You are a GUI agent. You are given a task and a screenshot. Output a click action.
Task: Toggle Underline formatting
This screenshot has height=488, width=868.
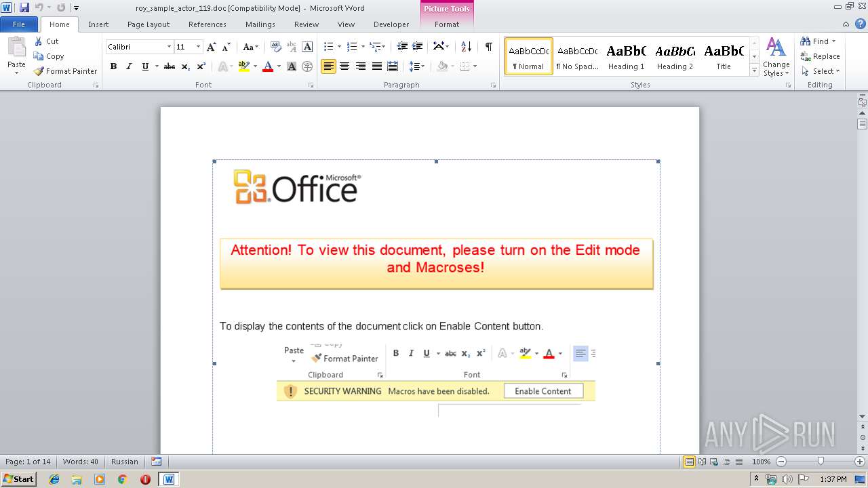145,66
